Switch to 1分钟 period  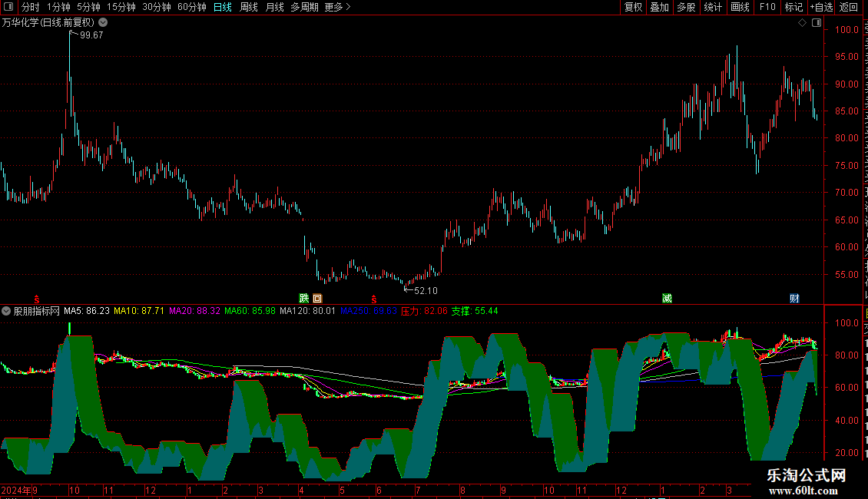(58, 7)
